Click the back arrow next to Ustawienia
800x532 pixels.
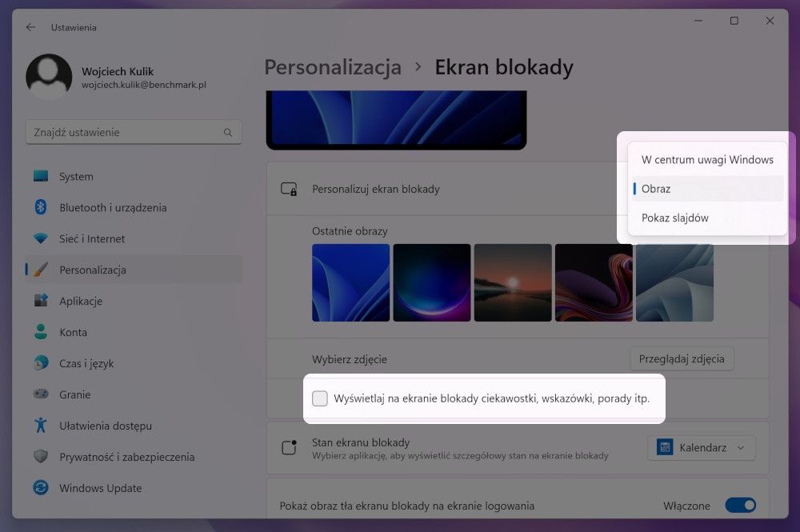(x=30, y=27)
